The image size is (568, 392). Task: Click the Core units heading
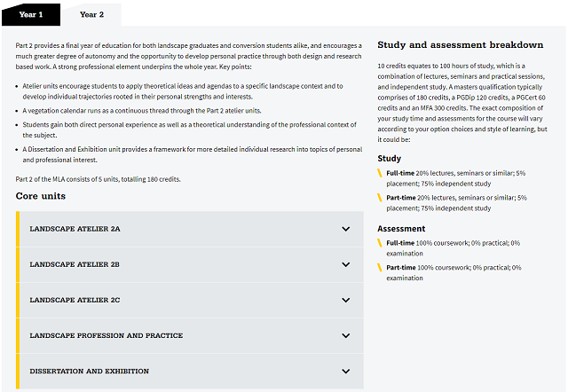pos(41,196)
